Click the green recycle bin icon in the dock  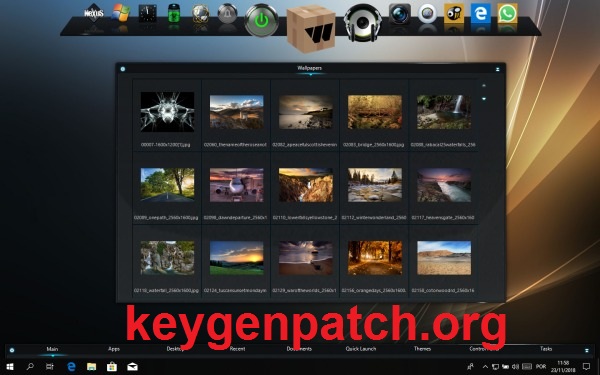tap(174, 14)
